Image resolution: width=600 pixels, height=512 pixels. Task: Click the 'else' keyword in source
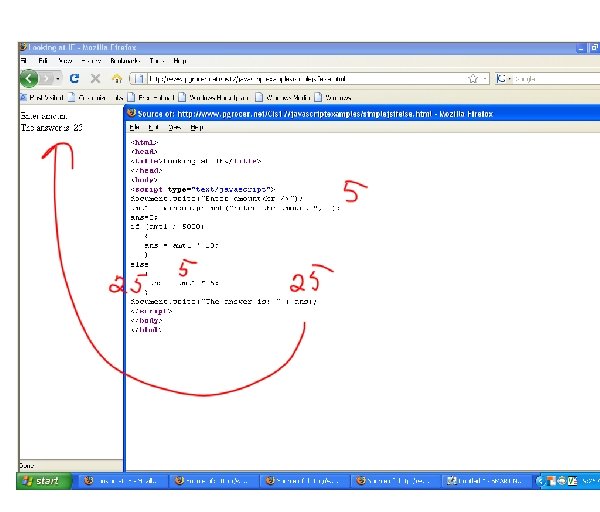coord(139,264)
